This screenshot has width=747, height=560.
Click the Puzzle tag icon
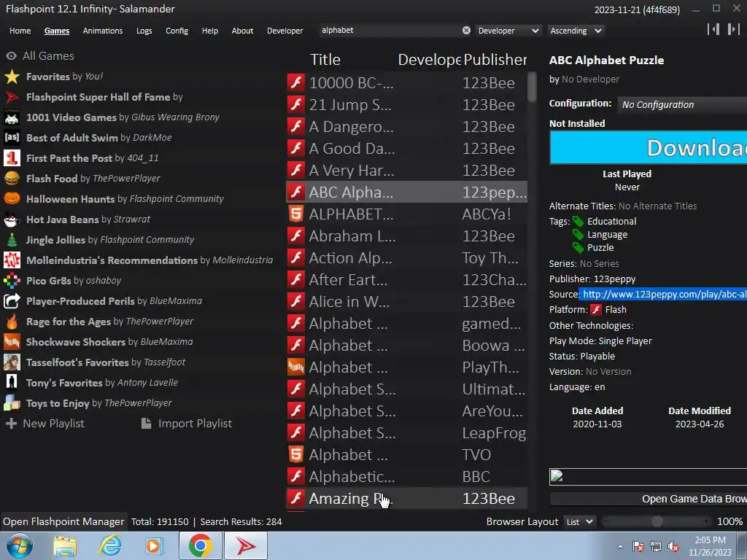pyautogui.click(x=578, y=248)
